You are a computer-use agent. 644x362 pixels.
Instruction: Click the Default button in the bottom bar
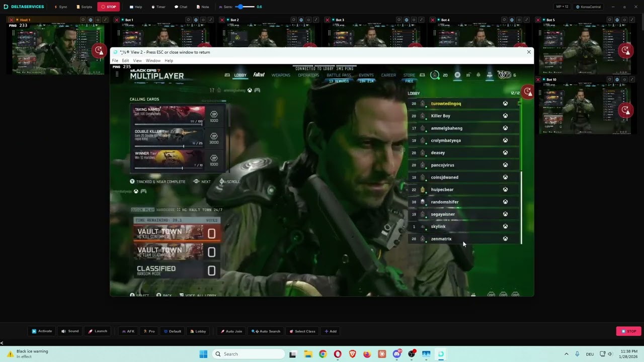tap(173, 331)
